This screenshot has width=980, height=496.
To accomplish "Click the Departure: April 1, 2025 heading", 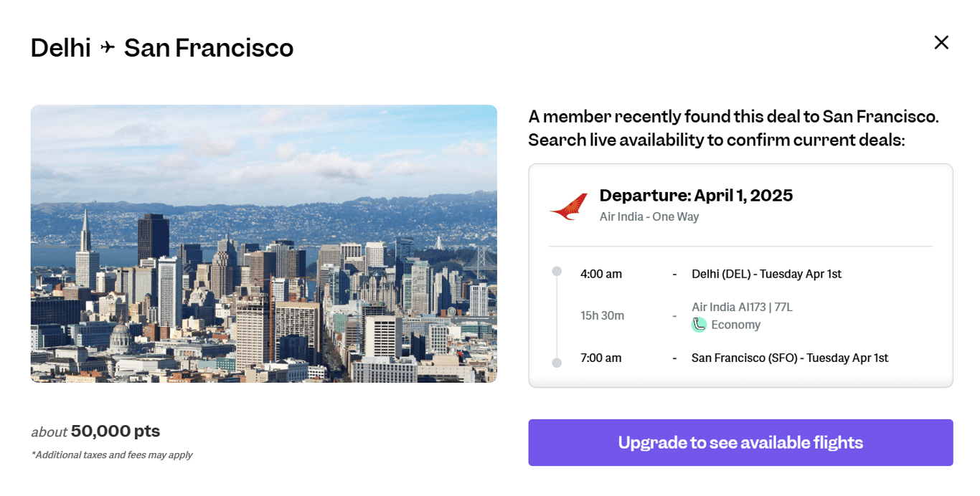I will (x=696, y=196).
